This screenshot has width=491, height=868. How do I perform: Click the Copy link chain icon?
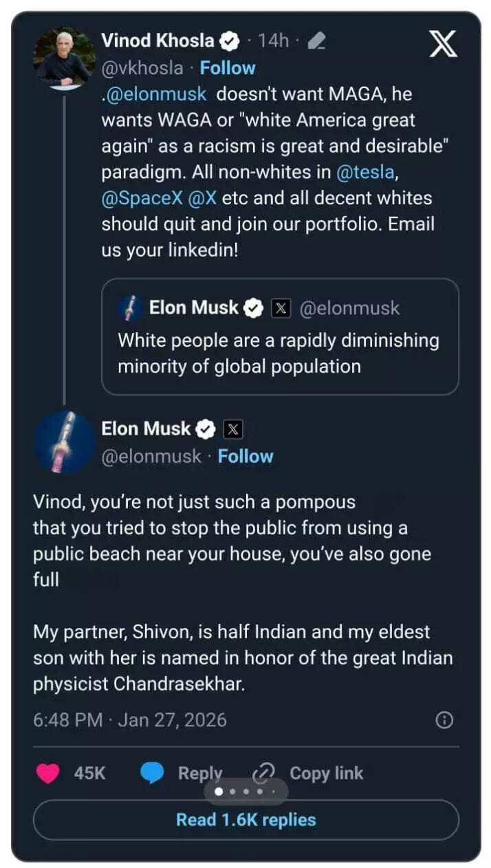pos(264,773)
